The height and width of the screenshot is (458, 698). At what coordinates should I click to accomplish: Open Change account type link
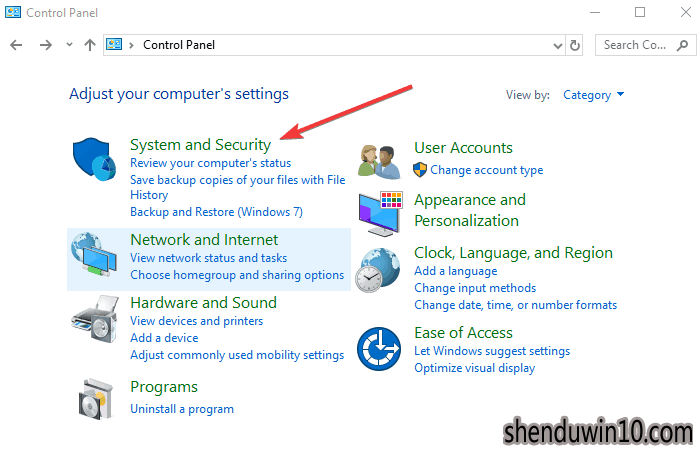(487, 170)
